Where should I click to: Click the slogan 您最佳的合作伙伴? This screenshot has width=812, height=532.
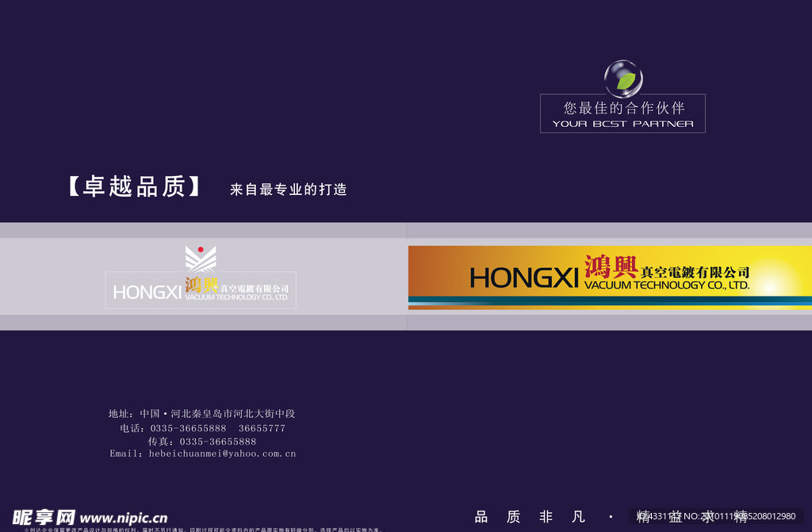(x=624, y=108)
